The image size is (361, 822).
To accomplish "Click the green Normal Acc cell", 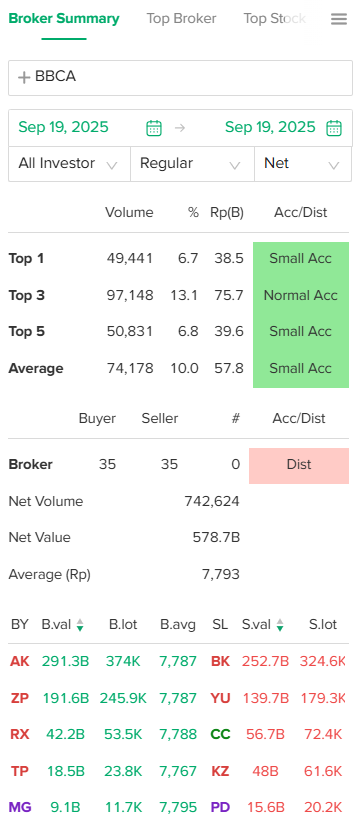I will coord(301,296).
